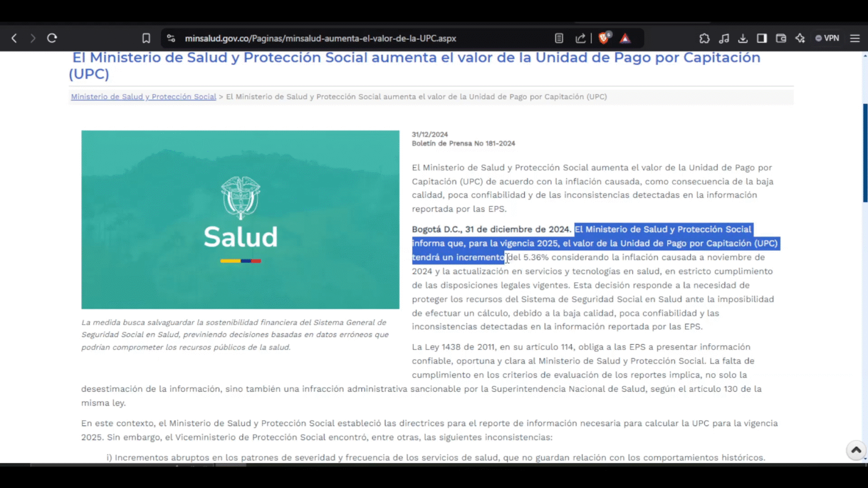Open the Brave Wallet icon
This screenshot has height=488, width=868.
(x=781, y=38)
